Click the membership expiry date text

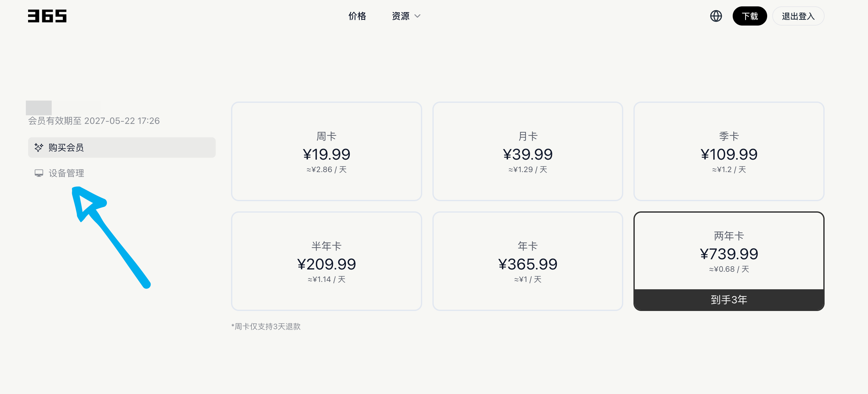(94, 121)
